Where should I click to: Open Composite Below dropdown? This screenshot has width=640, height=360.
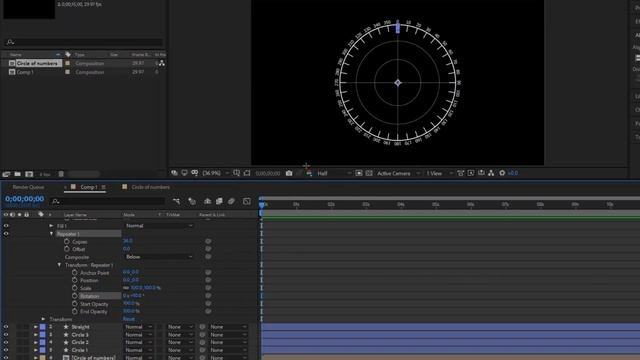tap(158, 257)
